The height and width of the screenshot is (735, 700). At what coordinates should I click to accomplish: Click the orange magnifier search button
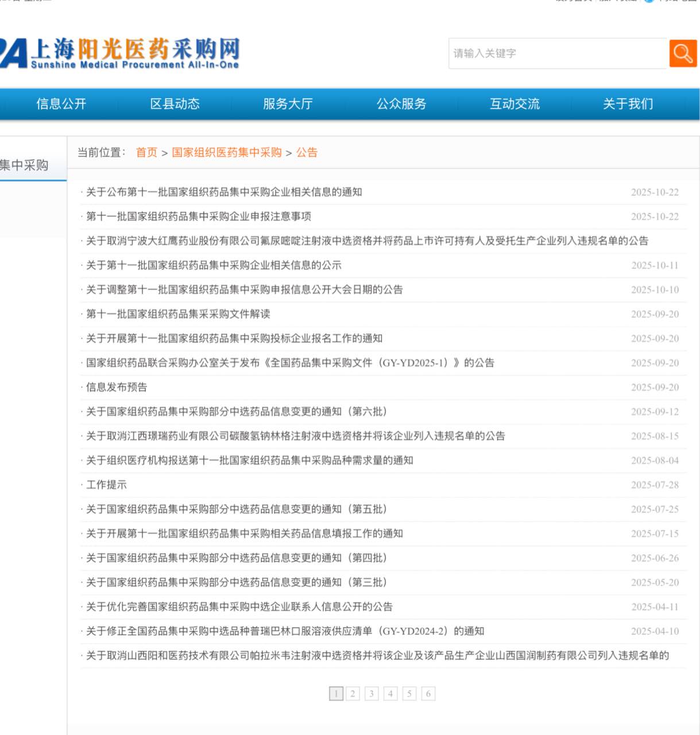pos(683,53)
